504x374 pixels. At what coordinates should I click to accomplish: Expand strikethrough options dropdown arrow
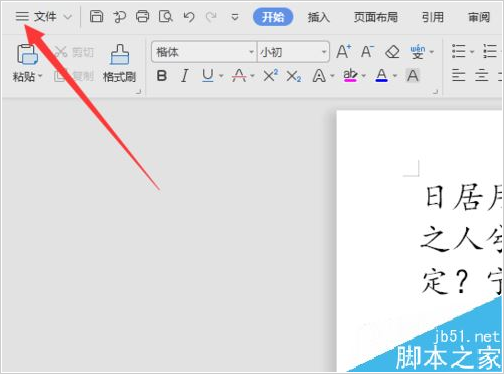coord(252,76)
